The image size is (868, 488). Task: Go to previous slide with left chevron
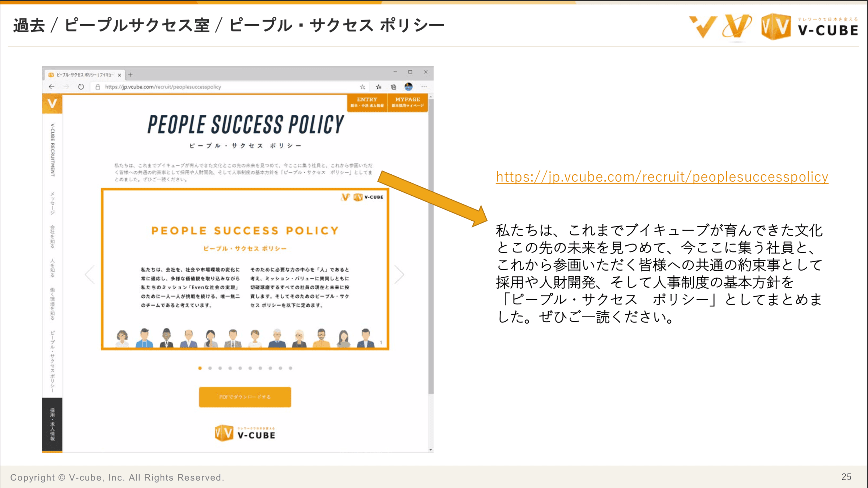[90, 275]
